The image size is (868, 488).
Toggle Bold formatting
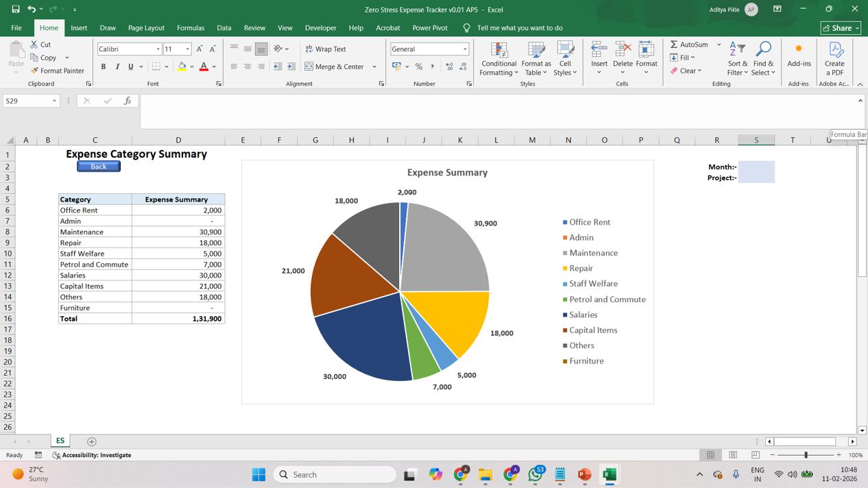104,67
